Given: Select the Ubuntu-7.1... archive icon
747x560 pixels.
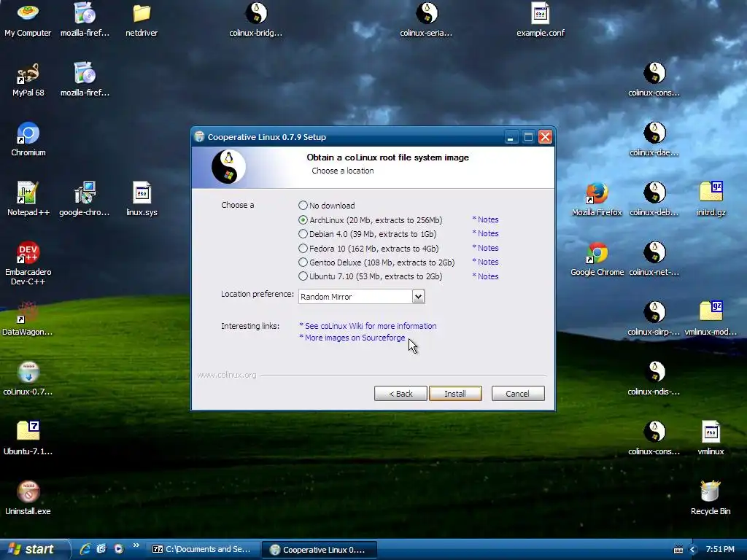Looking at the screenshot, I should point(28,438).
